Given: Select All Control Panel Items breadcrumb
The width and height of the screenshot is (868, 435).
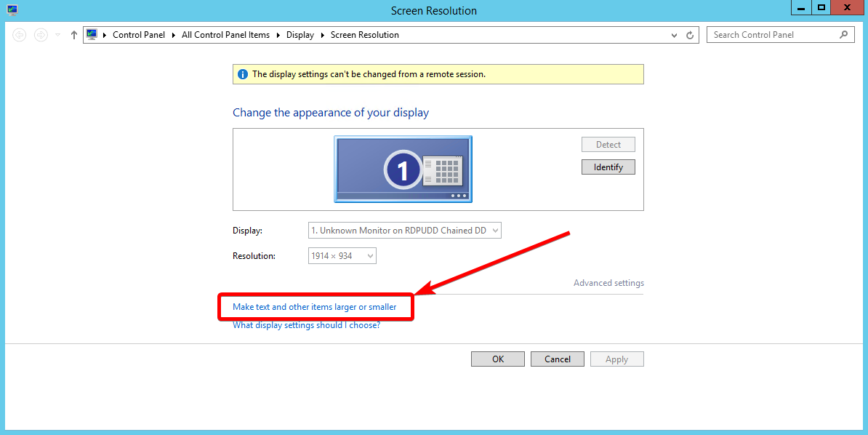Looking at the screenshot, I should [225, 35].
